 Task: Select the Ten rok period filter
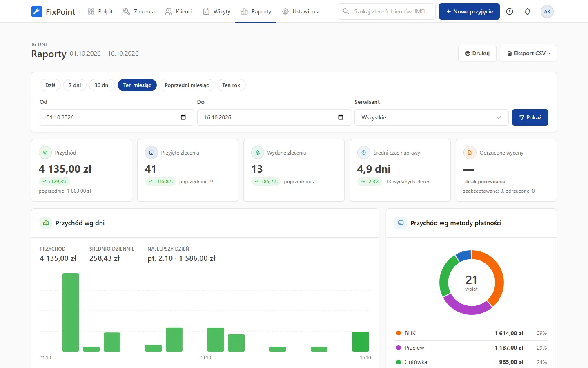pyautogui.click(x=231, y=85)
